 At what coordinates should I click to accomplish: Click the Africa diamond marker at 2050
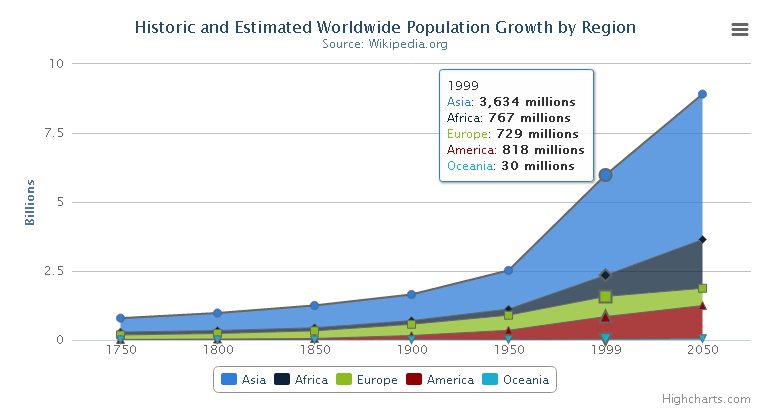click(703, 239)
